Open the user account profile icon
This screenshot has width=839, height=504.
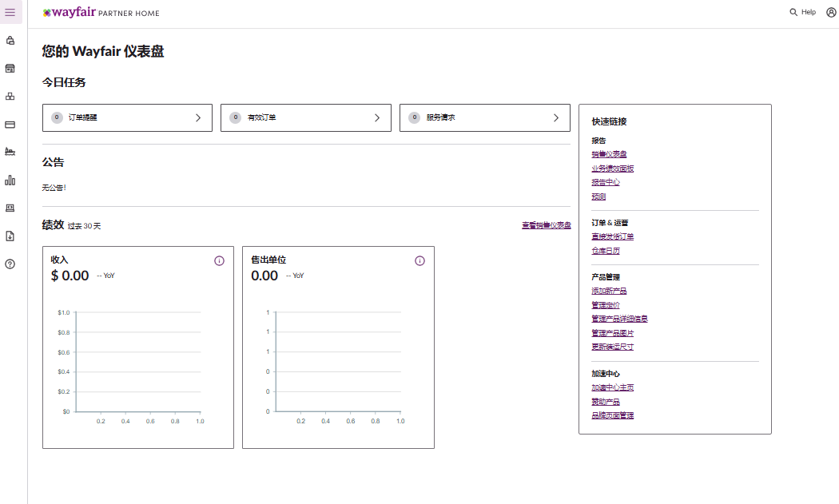[831, 13]
